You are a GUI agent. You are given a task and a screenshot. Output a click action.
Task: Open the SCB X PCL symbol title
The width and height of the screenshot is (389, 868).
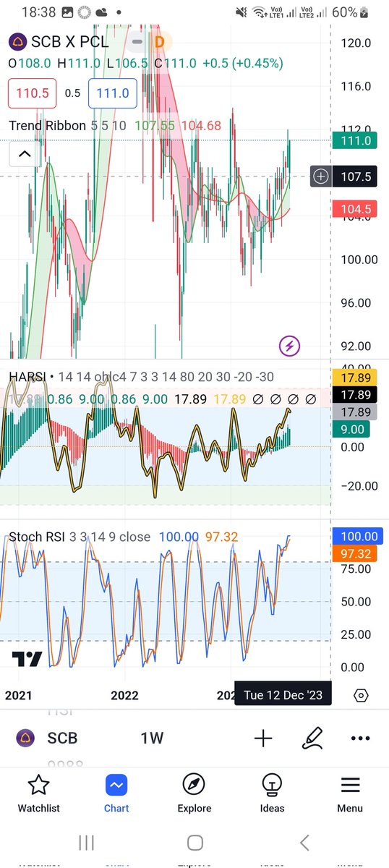coord(69,42)
